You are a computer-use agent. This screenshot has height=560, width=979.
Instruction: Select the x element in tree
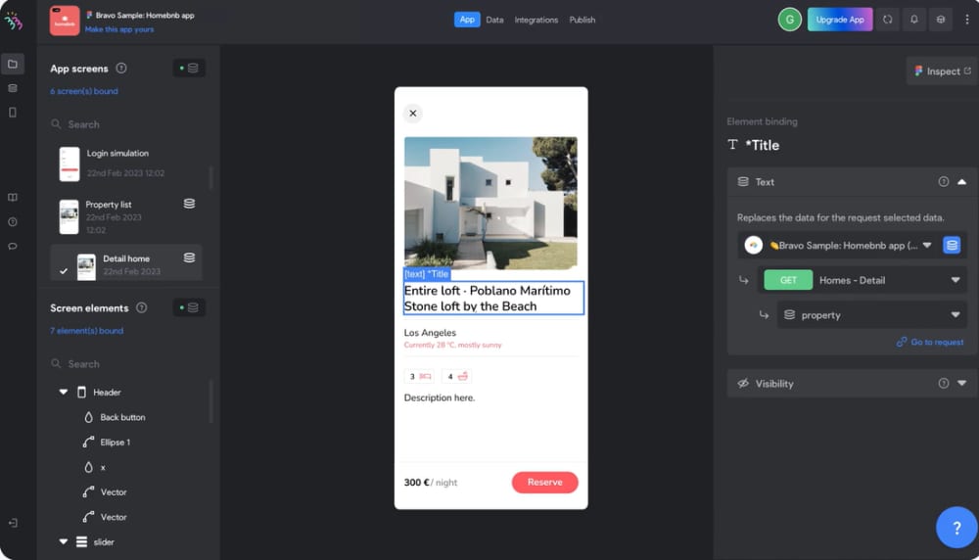(103, 467)
